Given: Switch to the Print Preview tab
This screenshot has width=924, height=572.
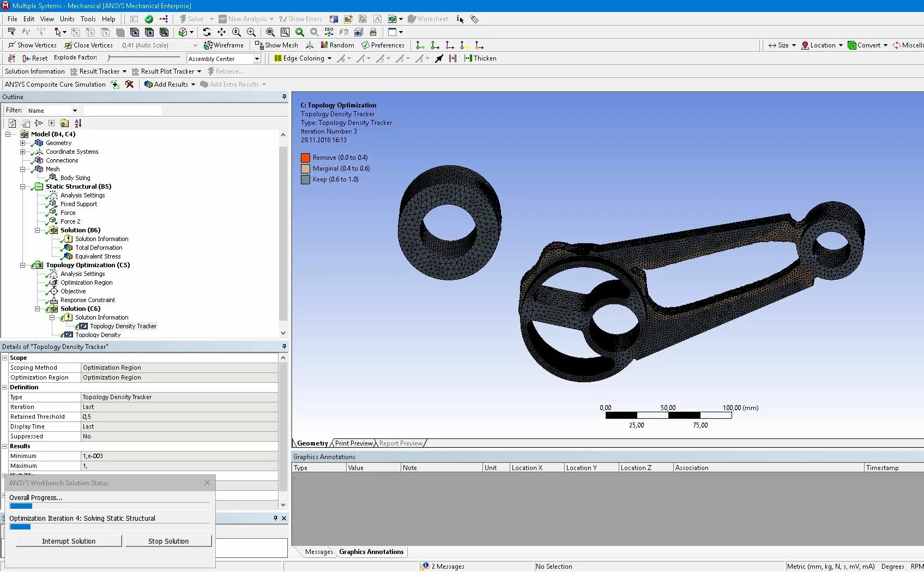Looking at the screenshot, I should coord(354,443).
